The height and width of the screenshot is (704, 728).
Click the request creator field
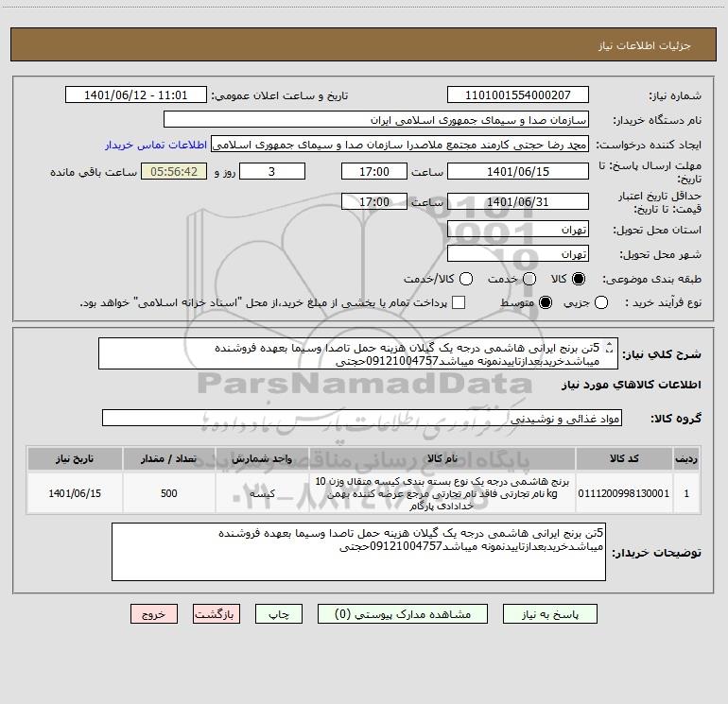tap(400, 145)
